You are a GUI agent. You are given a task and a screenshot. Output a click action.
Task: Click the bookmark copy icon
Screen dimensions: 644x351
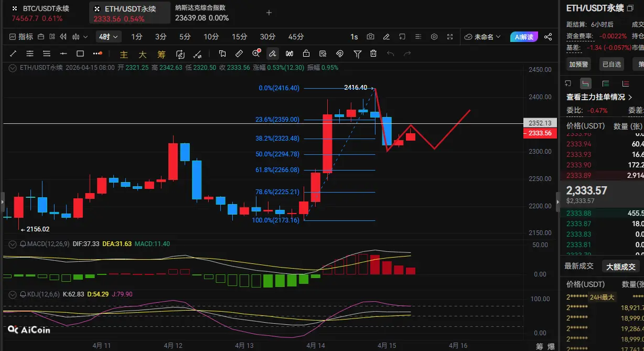pyautogui.click(x=222, y=54)
